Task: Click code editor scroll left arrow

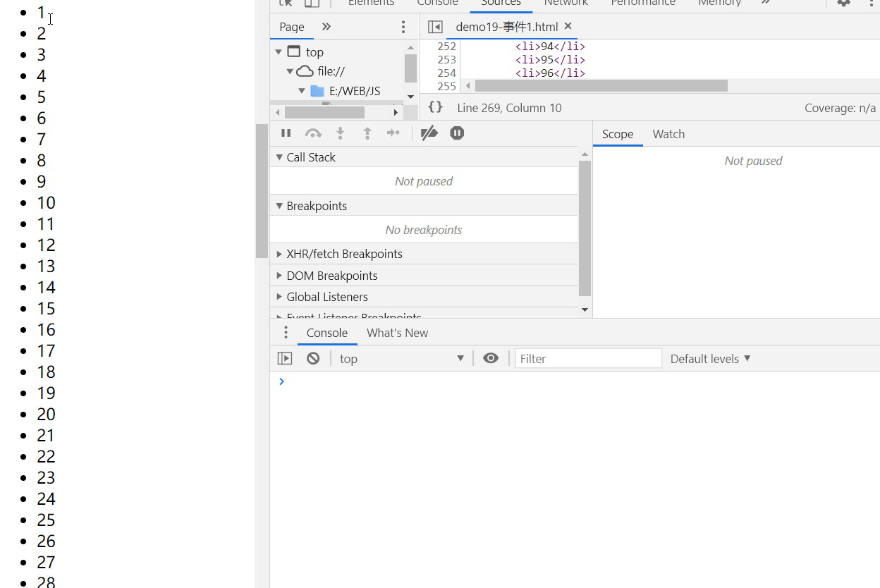Action: coord(468,85)
